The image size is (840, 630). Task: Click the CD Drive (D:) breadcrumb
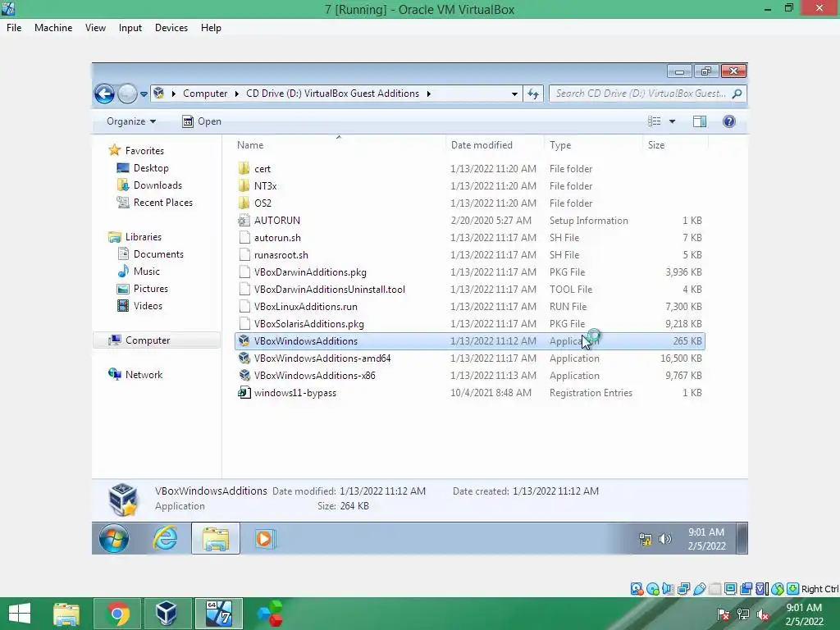[332, 94]
